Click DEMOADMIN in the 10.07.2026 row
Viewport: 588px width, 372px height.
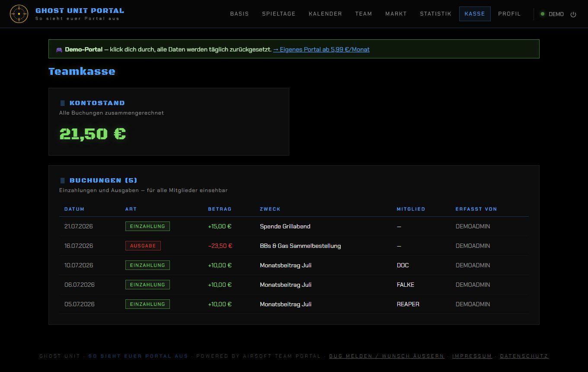tap(473, 265)
